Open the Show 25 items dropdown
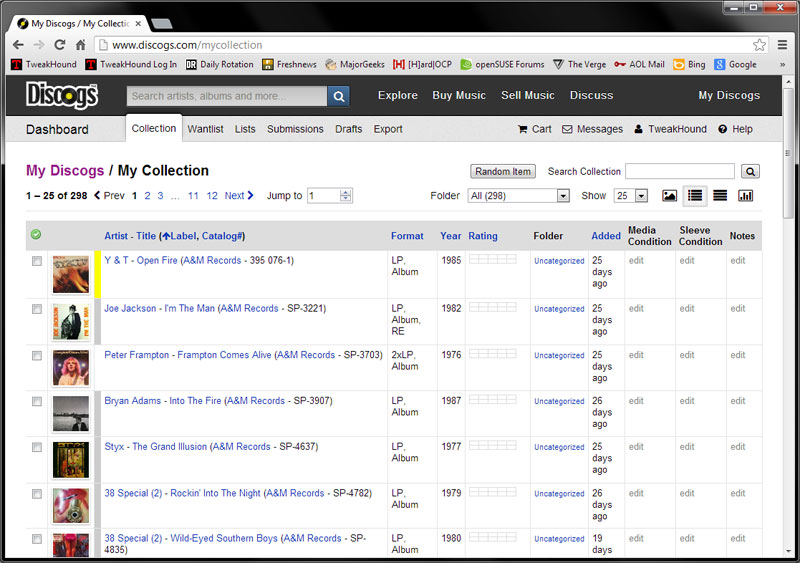The height and width of the screenshot is (563, 800). click(631, 195)
